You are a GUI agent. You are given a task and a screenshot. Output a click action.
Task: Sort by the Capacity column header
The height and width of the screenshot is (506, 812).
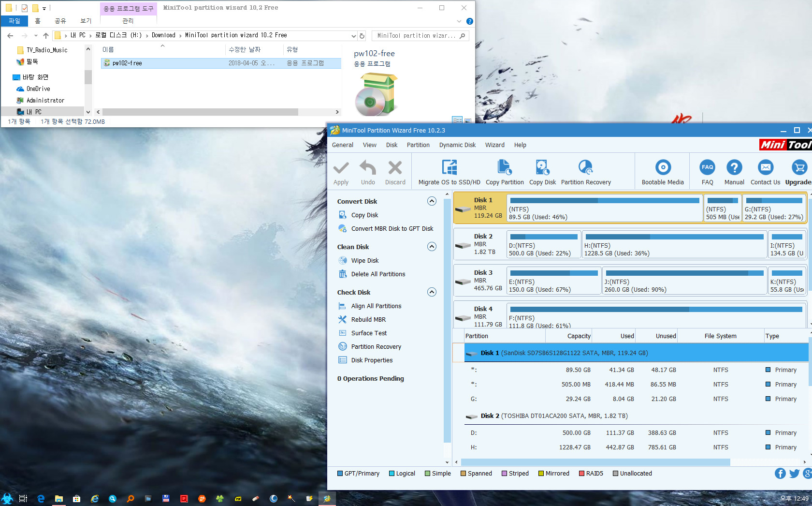point(568,336)
